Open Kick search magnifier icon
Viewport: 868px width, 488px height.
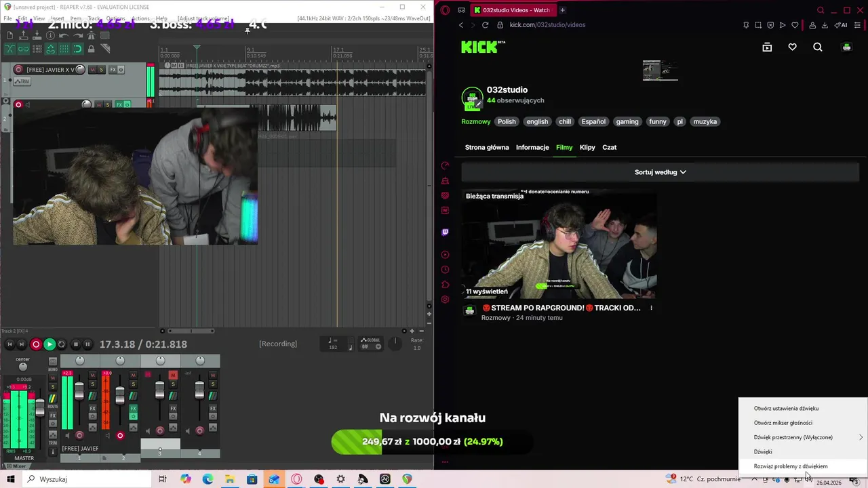pyautogui.click(x=818, y=47)
